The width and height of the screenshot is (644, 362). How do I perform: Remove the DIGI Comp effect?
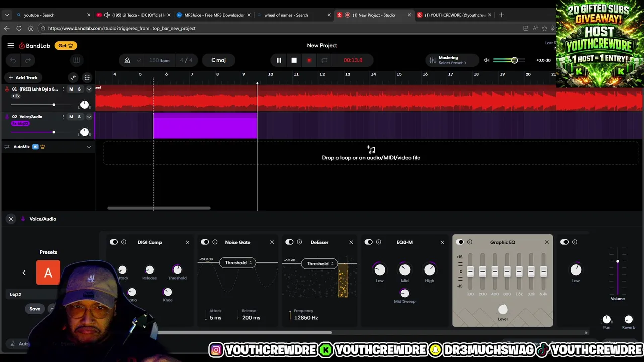[187, 242]
